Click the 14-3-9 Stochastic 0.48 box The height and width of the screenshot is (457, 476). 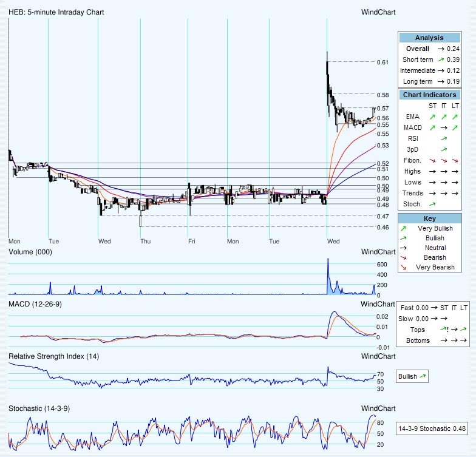432,429
